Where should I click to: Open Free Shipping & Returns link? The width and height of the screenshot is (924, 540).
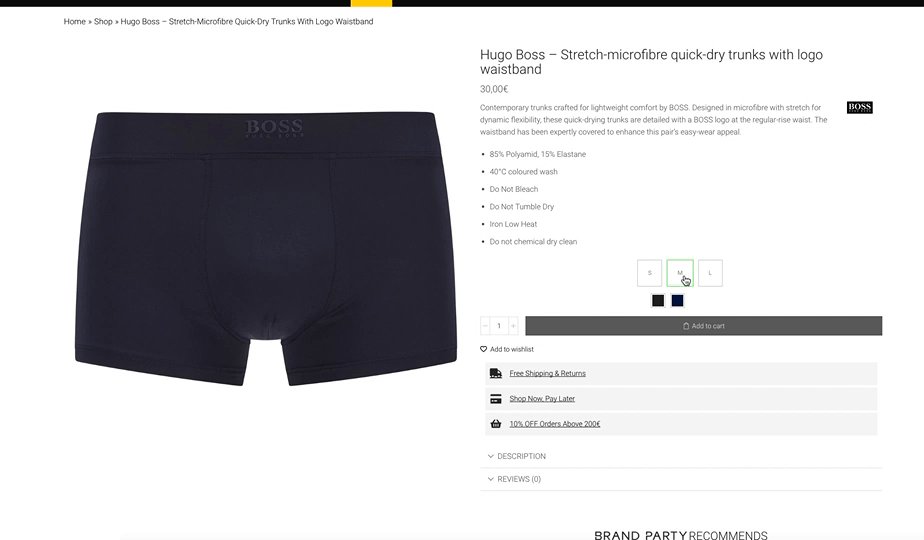(547, 373)
